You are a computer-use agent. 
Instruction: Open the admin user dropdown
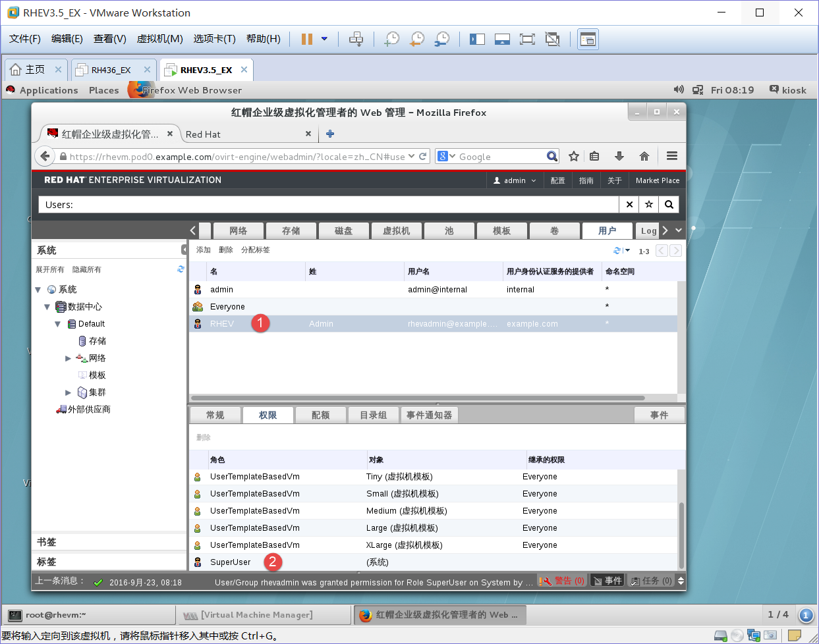click(515, 180)
